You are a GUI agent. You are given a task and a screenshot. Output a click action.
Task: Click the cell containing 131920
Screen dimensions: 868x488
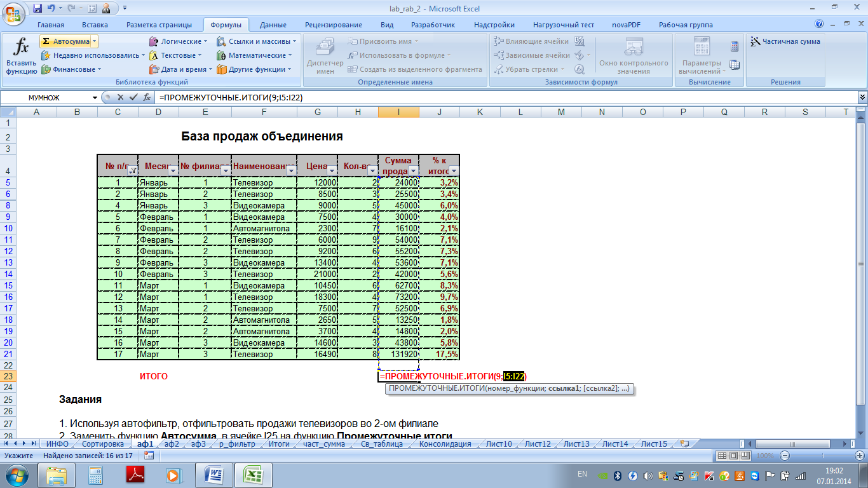pyautogui.click(x=398, y=354)
